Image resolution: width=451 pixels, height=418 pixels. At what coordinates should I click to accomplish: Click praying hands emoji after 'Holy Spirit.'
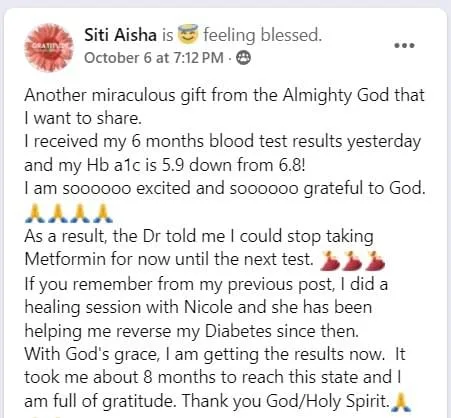click(401, 402)
